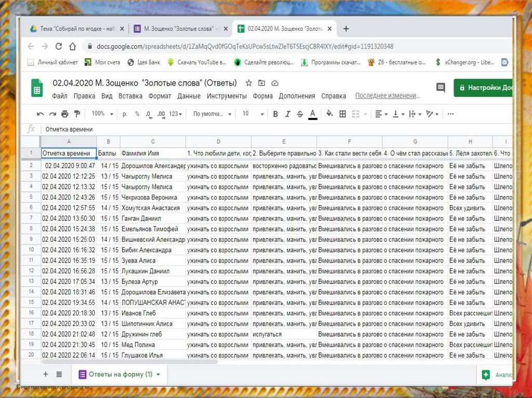
Task: Toggle strikethrough formatting
Action: [300, 114]
